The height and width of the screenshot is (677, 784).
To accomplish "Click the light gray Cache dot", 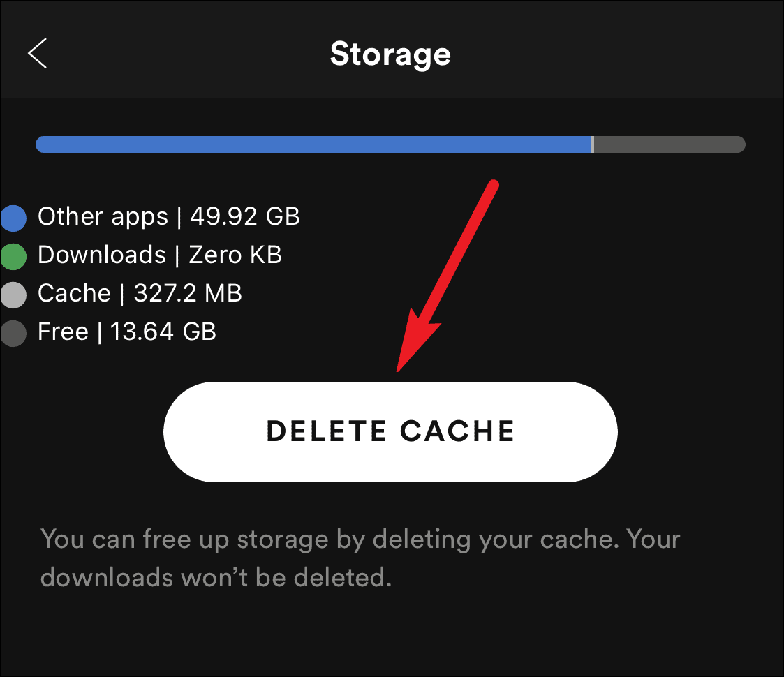I will pos(13,295).
